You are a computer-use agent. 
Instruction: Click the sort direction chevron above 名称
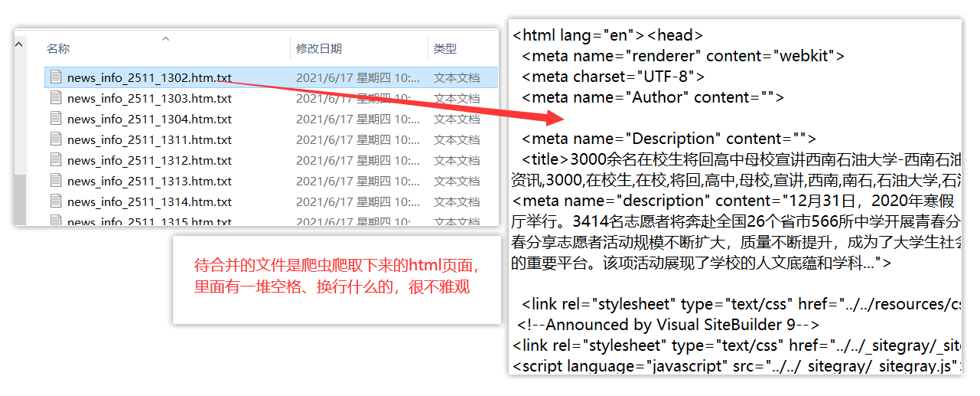[x=166, y=38]
